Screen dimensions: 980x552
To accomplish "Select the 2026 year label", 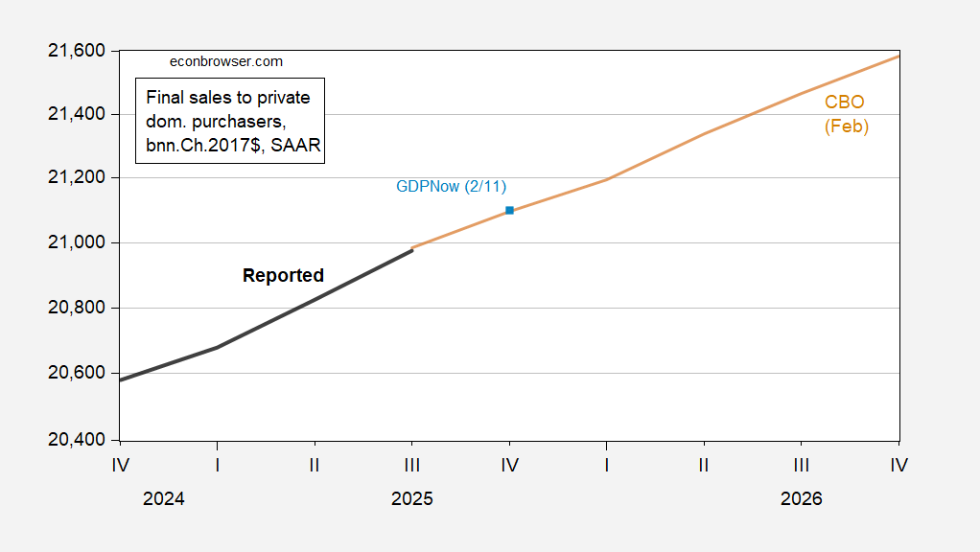I will (x=802, y=499).
